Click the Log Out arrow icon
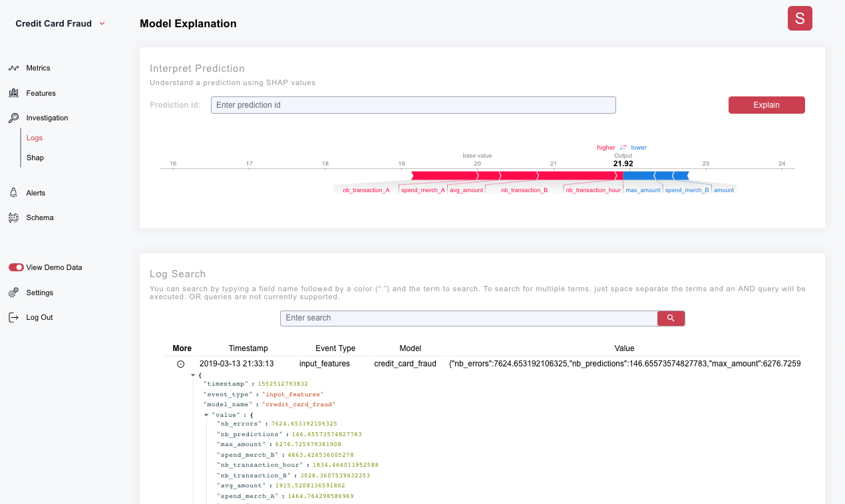The image size is (845, 504). point(13,317)
